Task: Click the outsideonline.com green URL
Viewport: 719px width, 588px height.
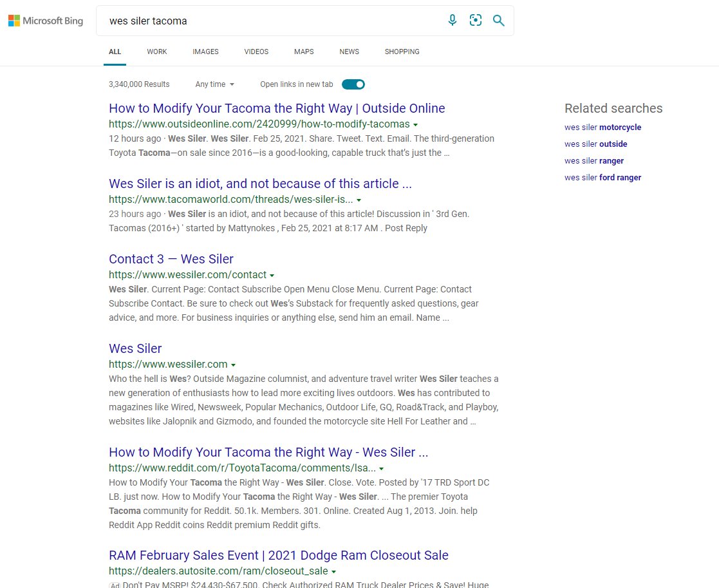Action: pos(259,124)
